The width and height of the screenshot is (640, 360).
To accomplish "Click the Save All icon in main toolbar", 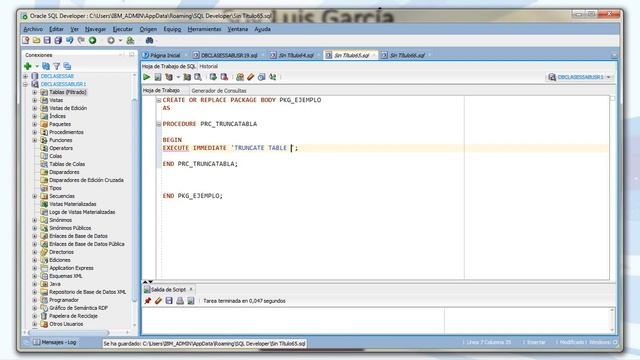I will click(x=58, y=40).
